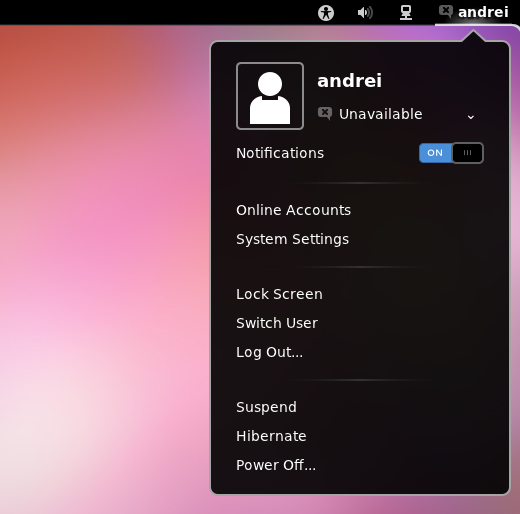Viewport: 520px width, 514px height.
Task: Select Switch User
Action: [x=277, y=323]
